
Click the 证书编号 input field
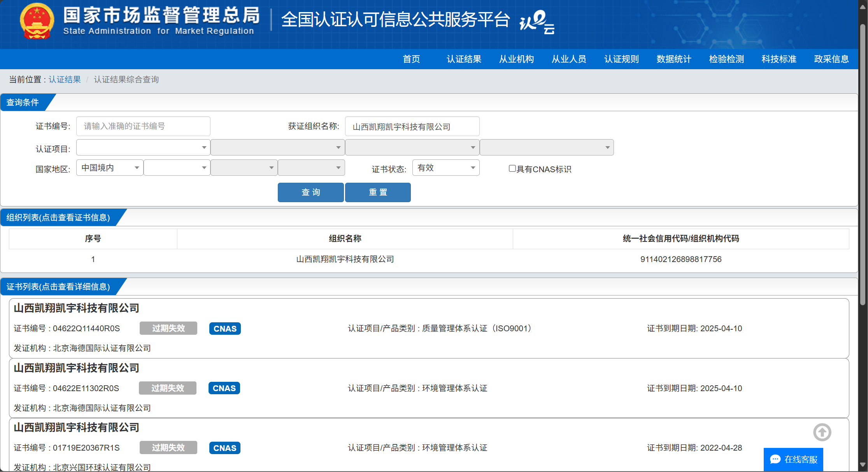click(x=143, y=126)
